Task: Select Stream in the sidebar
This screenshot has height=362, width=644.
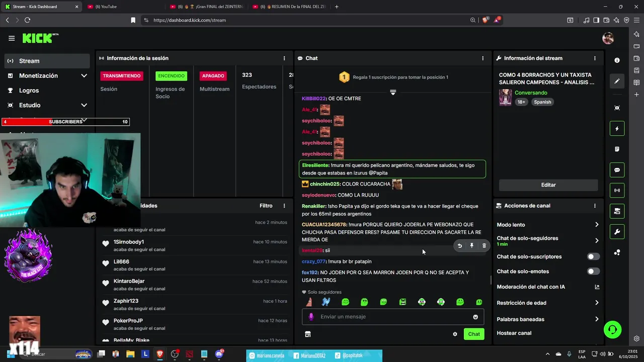Action: pyautogui.click(x=48, y=61)
